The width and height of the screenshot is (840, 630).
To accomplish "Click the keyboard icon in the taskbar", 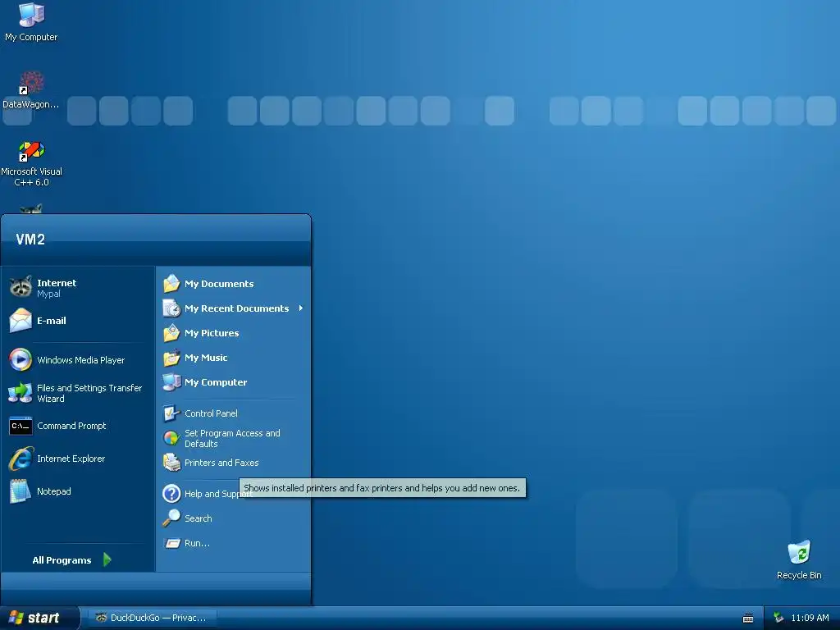I will pos(748,619).
